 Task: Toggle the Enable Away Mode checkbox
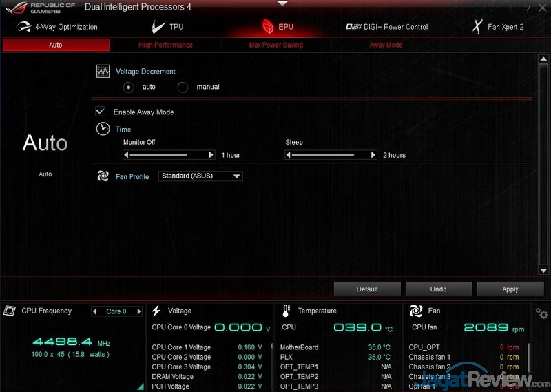[101, 112]
